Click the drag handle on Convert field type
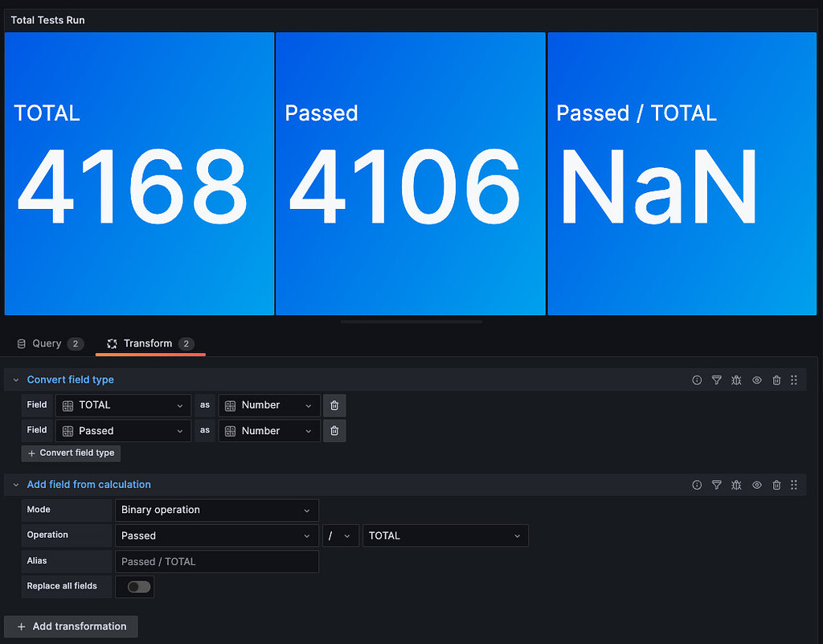 794,379
